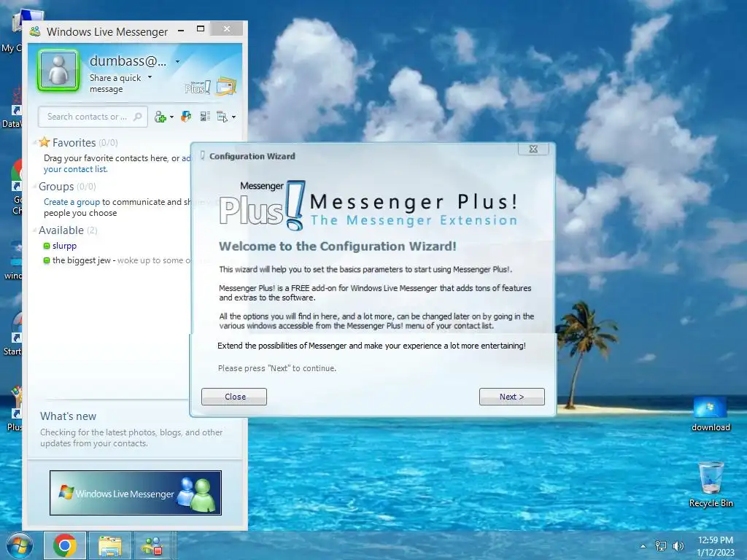Click the Windows Live Messenger taskbar icon
Screen dimensions: 747x560
154,545
